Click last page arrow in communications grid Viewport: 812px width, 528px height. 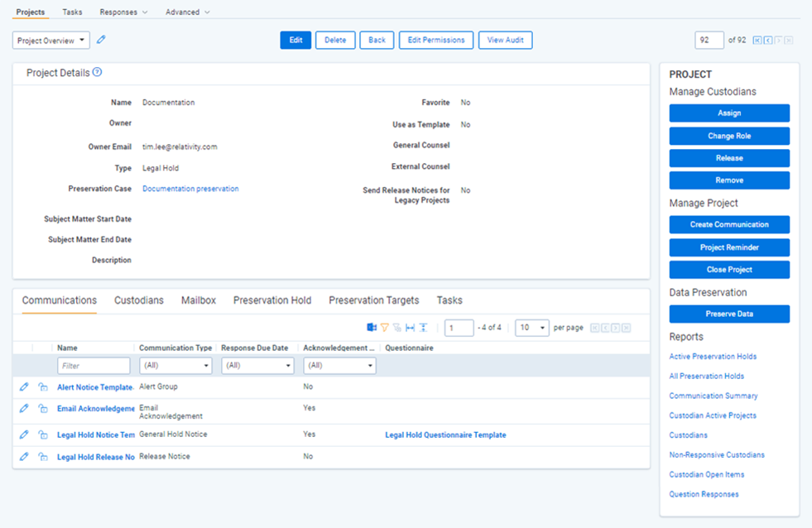626,328
